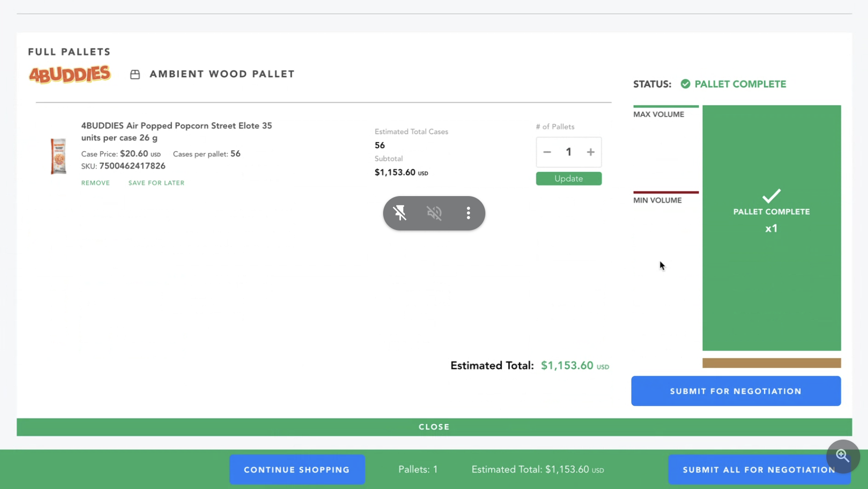Click the 4BUDDIES brand logo
This screenshot has width=868, height=489.
pos(70,74)
